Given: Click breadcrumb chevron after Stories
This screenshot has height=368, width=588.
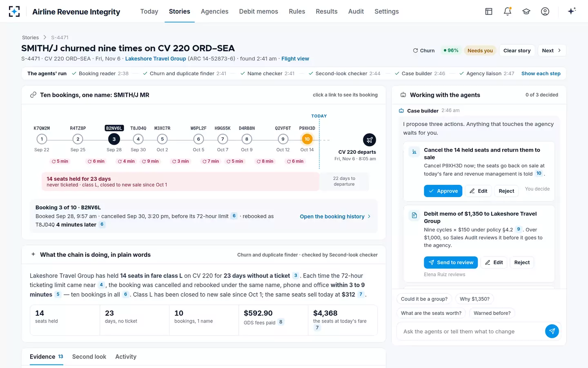Looking at the screenshot, I should coord(45,38).
